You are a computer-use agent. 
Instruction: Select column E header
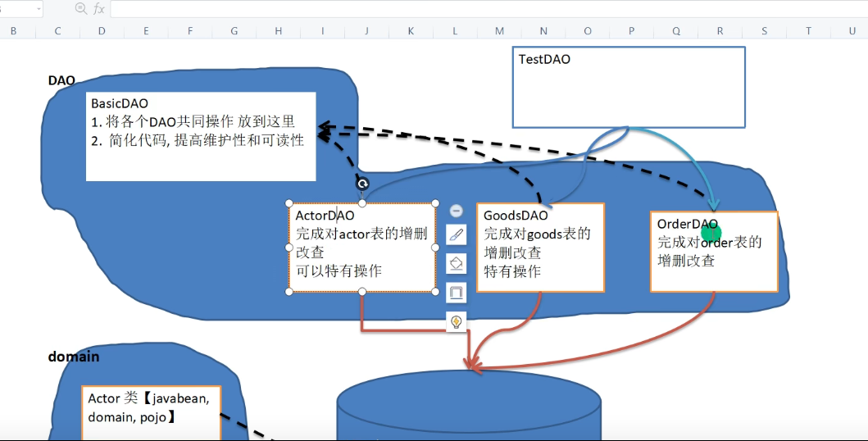146,31
